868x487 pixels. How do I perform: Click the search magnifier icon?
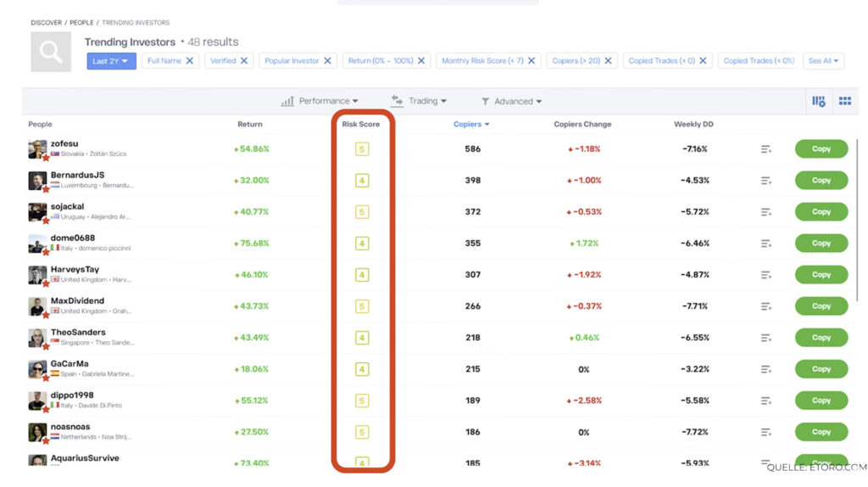(x=50, y=52)
